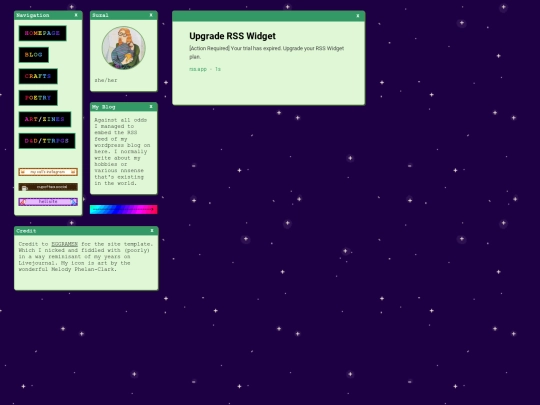Click the 'Against all odds' blog description
540x405 pixels.
pos(122,152)
